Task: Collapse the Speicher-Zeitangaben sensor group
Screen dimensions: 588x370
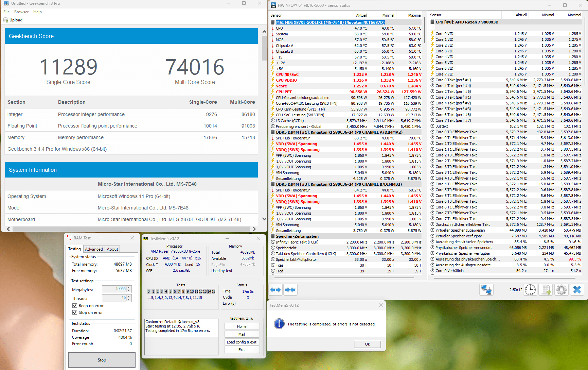Action: [x=273, y=236]
